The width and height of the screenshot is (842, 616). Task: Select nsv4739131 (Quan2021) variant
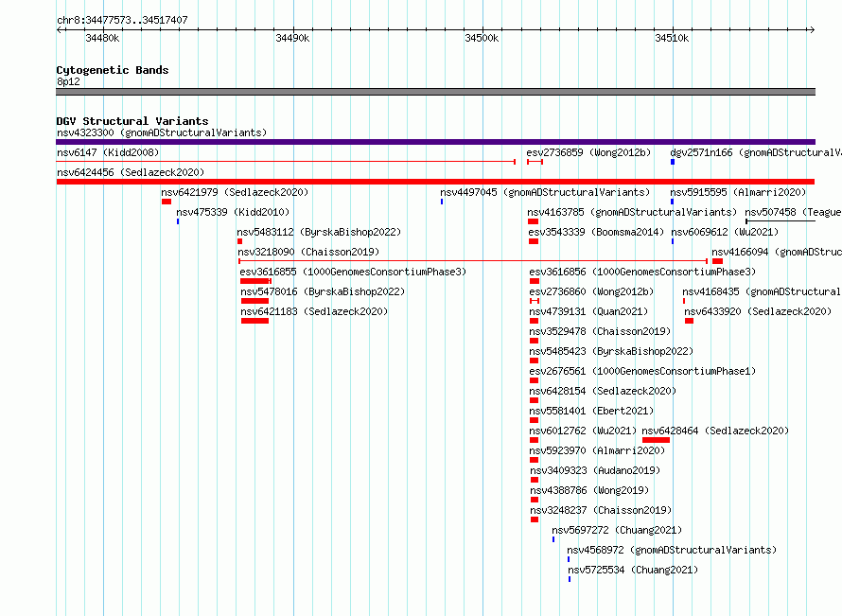pos(588,311)
